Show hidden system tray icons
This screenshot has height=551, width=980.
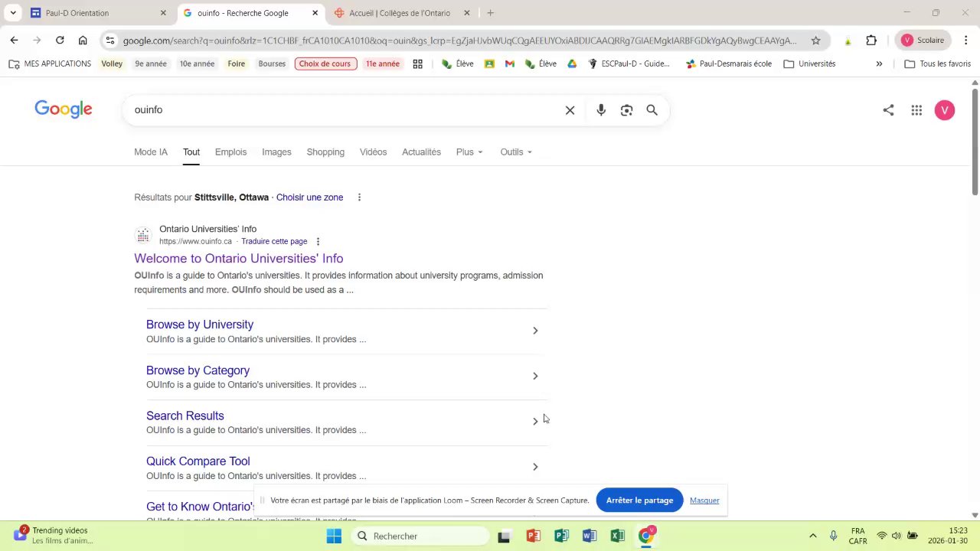(x=812, y=536)
